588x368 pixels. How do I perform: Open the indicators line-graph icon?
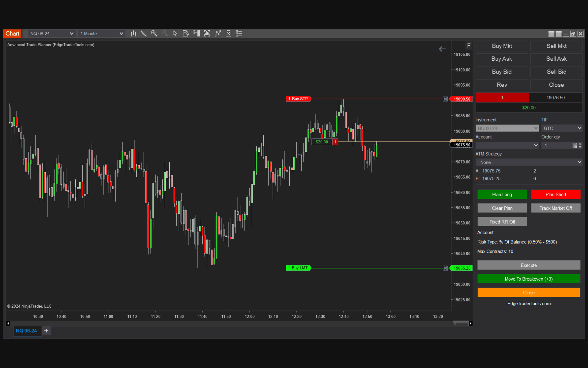pyautogui.click(x=218, y=34)
